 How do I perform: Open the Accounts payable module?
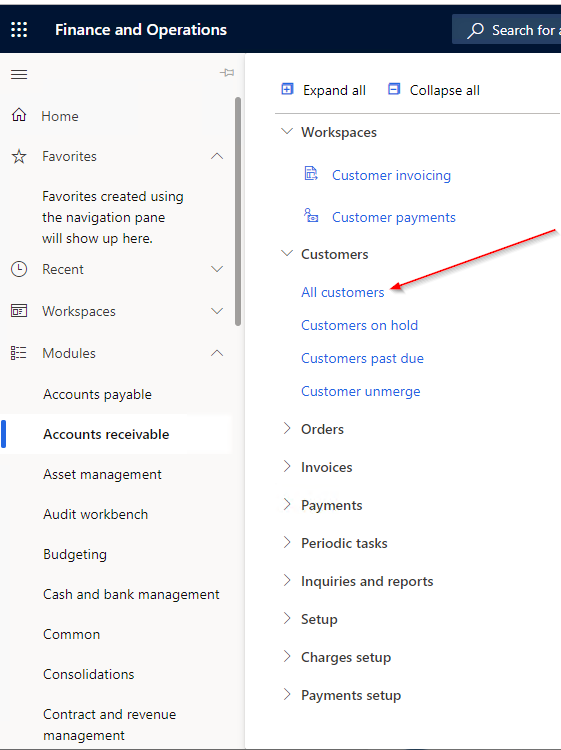[x=98, y=395]
